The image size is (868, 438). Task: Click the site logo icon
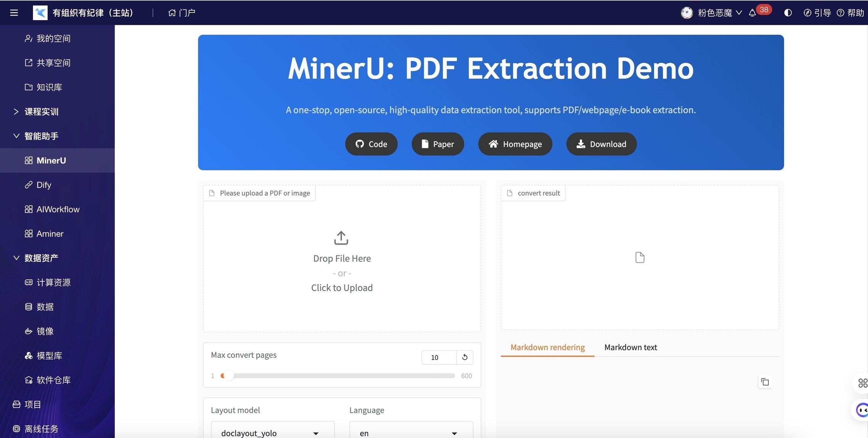pos(40,13)
